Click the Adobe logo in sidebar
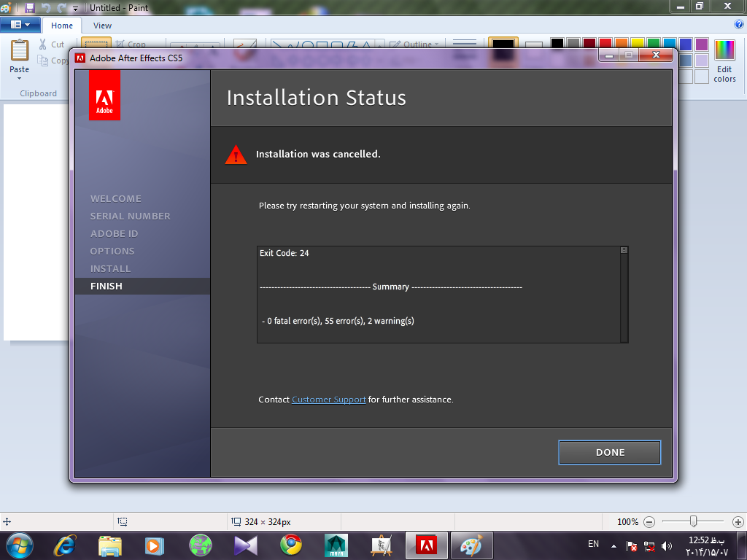Image resolution: width=747 pixels, height=560 pixels. point(104,96)
